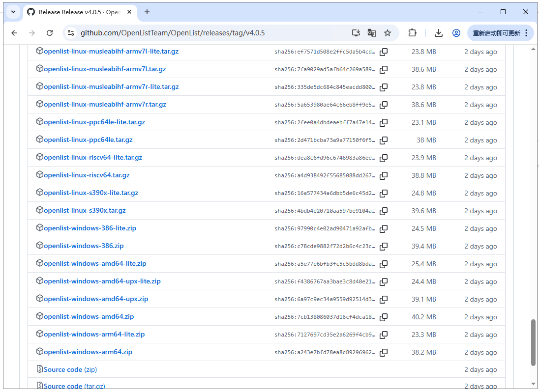Download openlist-windows-386.zip
The width and height of the screenshot is (539, 392).
84,246
